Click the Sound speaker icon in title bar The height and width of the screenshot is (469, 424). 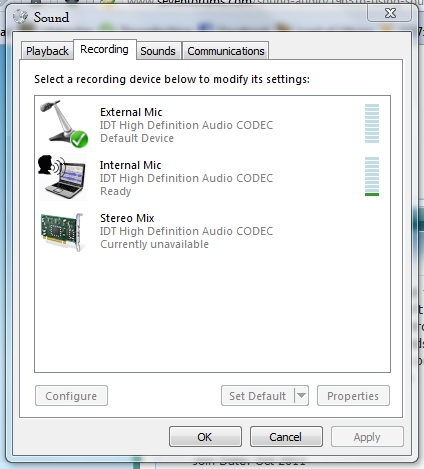20,16
